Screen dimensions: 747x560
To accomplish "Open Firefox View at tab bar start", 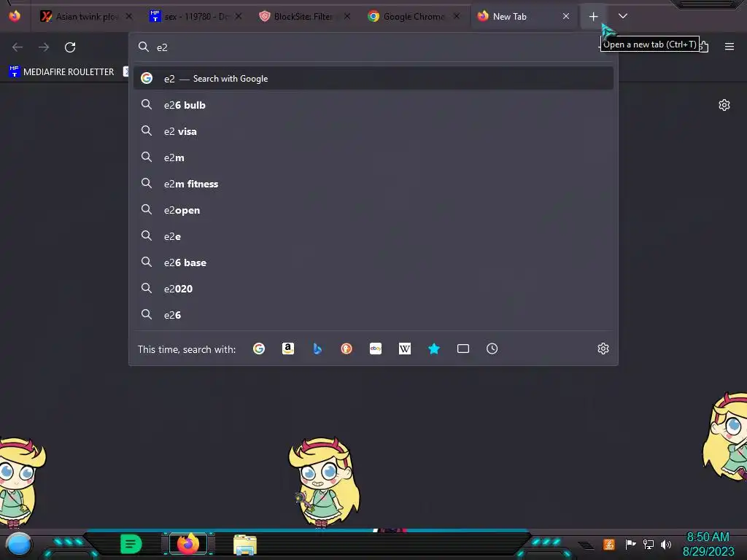I will (x=15, y=16).
